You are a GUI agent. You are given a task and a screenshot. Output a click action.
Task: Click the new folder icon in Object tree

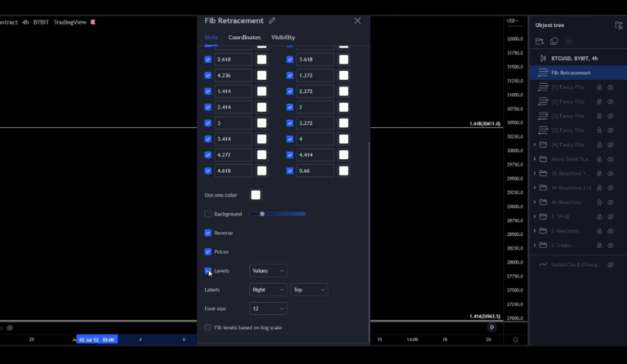pyautogui.click(x=540, y=41)
